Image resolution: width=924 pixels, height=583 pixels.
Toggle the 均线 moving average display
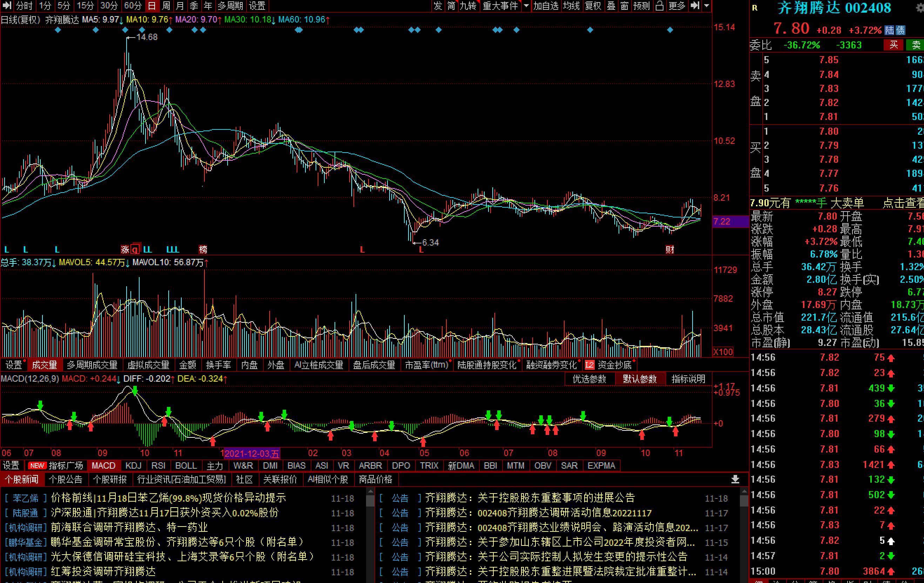[x=571, y=5]
